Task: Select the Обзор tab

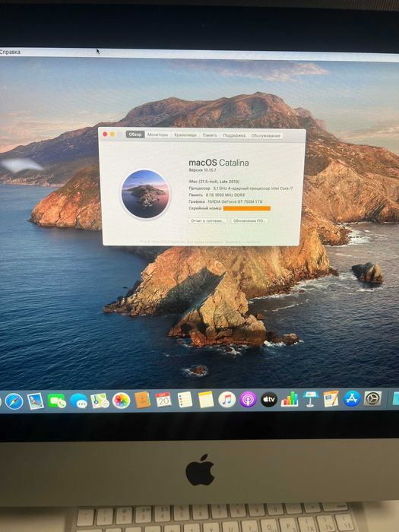Action: click(x=135, y=135)
